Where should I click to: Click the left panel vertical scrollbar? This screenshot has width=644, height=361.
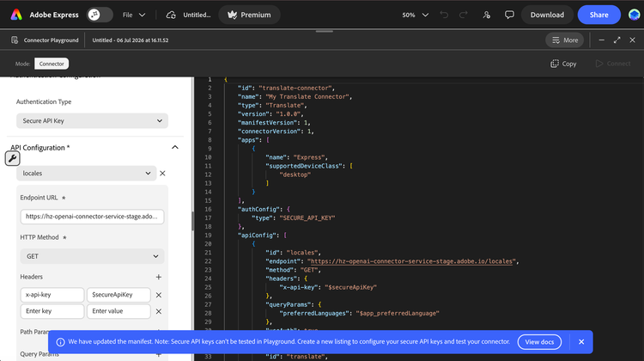[192, 221]
